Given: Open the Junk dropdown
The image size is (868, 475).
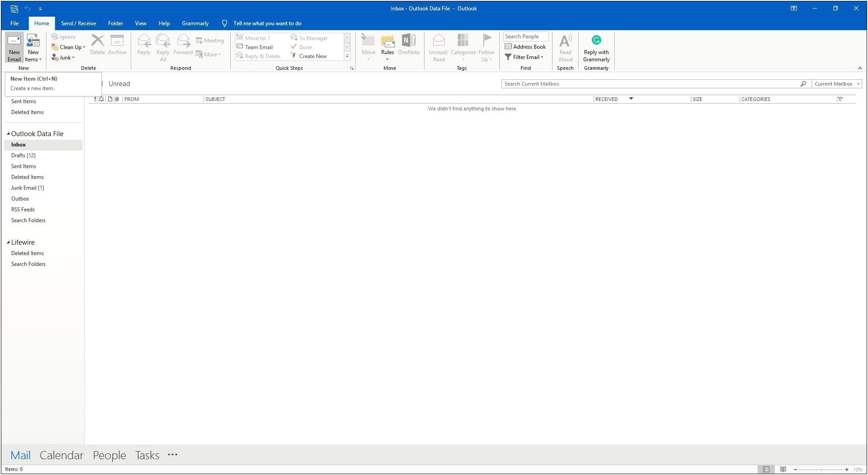Looking at the screenshot, I should 63,58.
